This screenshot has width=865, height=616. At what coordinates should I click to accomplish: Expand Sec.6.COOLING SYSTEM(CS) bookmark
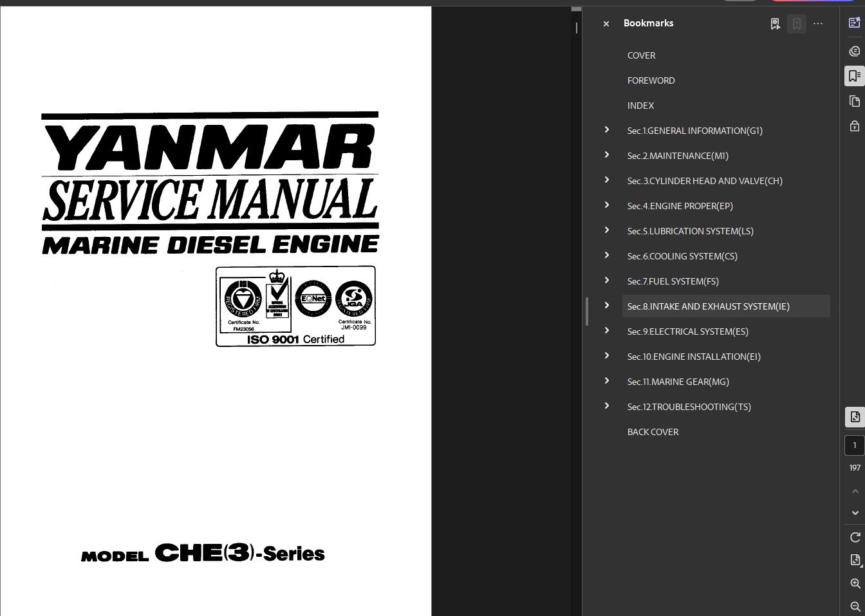coord(607,256)
